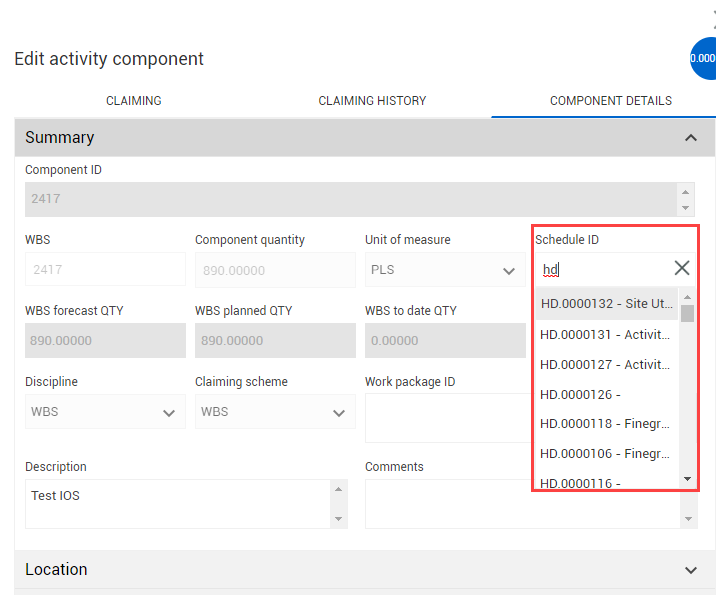Pick the HD.0000127 schedule entry
716x595 pixels.
point(605,364)
